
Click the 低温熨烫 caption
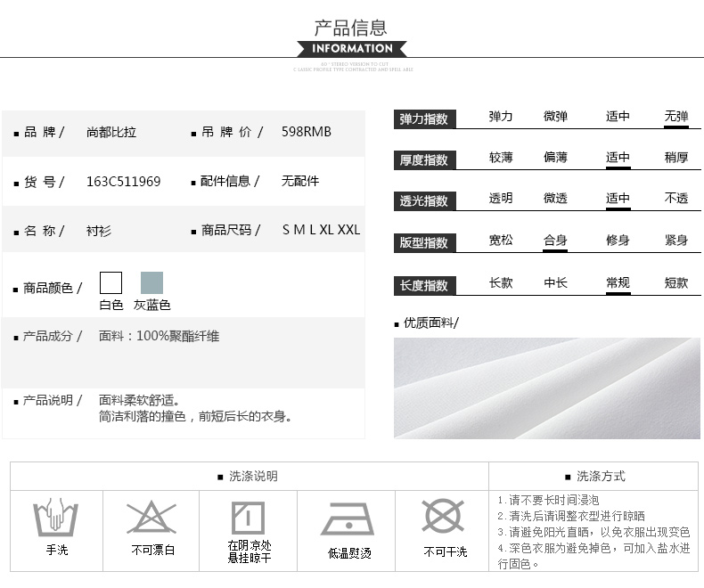[x=349, y=554]
